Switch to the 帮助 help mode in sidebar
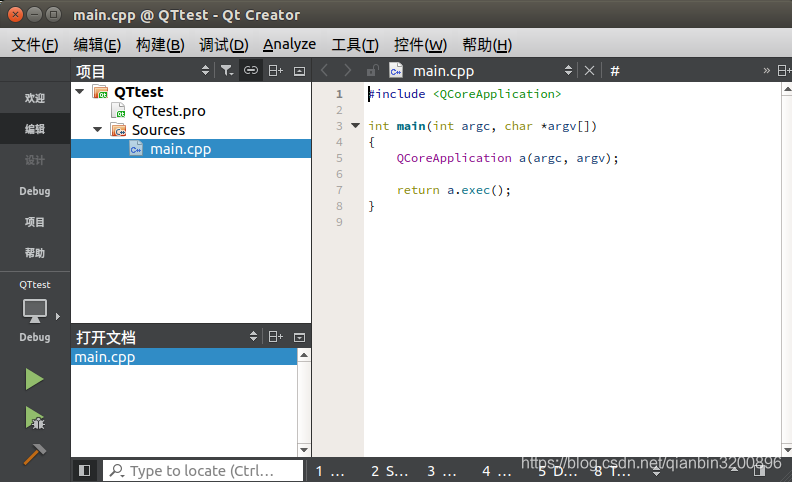The height and width of the screenshot is (482, 792). (35, 253)
